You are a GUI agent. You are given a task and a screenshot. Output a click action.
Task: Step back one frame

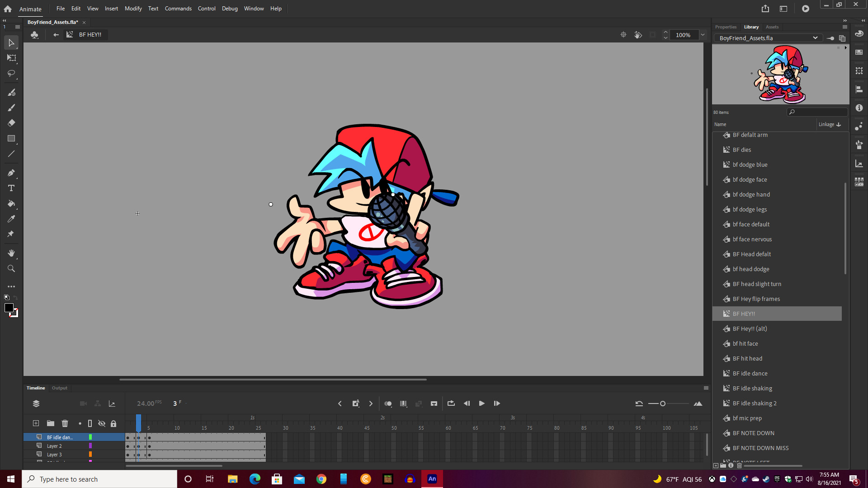pos(467,404)
